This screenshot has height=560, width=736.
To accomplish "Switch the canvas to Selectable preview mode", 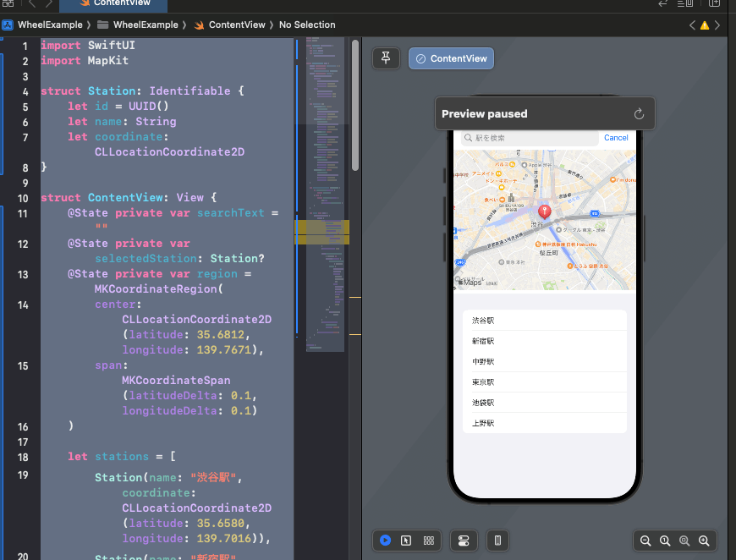I will (406, 540).
